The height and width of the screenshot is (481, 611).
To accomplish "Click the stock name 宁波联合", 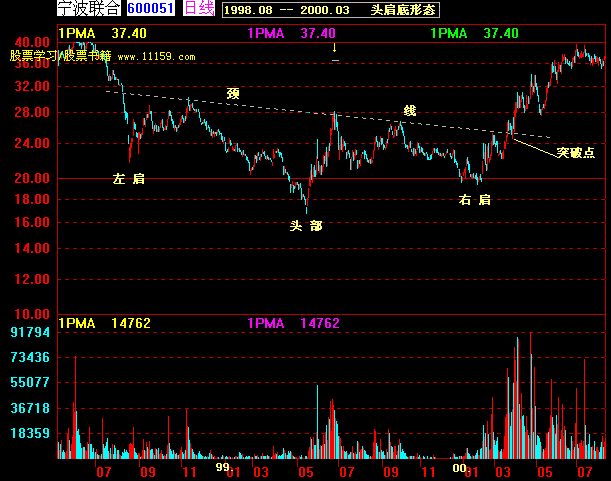I will pyautogui.click(x=89, y=8).
